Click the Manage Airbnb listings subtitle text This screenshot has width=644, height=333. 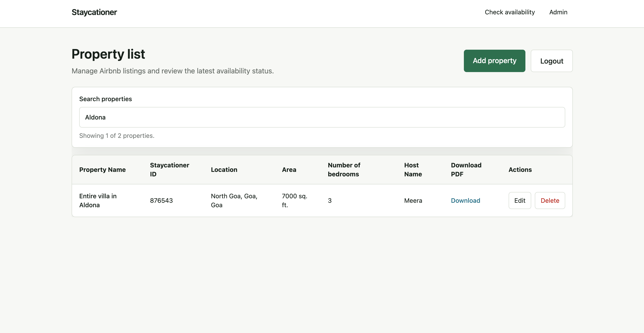(173, 71)
